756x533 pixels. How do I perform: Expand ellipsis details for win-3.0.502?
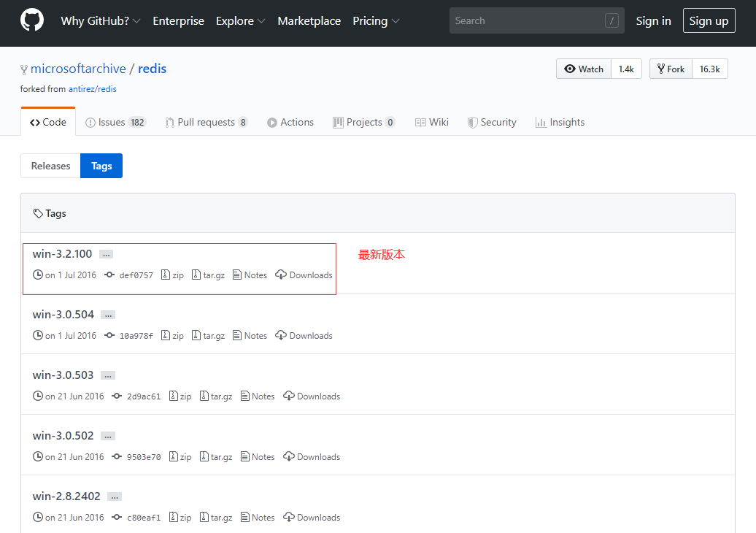click(x=108, y=436)
